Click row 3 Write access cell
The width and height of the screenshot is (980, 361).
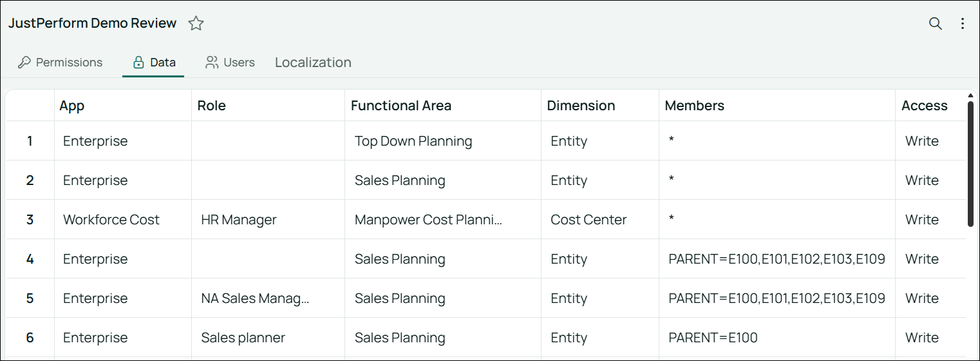930,219
